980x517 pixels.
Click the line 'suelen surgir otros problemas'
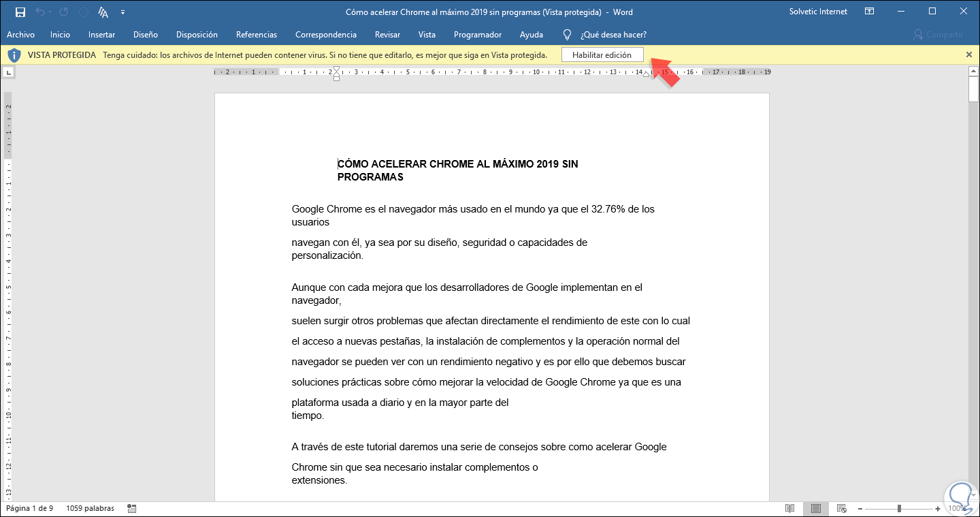click(491, 321)
